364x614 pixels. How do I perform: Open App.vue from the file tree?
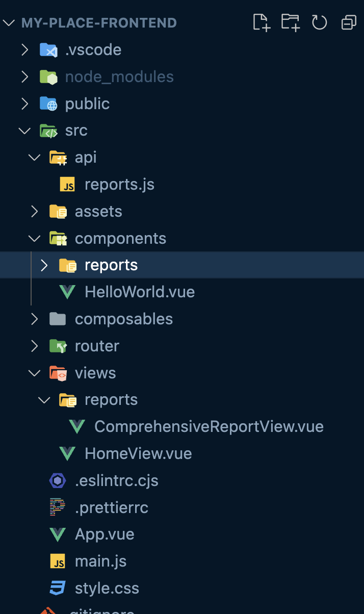(104, 534)
